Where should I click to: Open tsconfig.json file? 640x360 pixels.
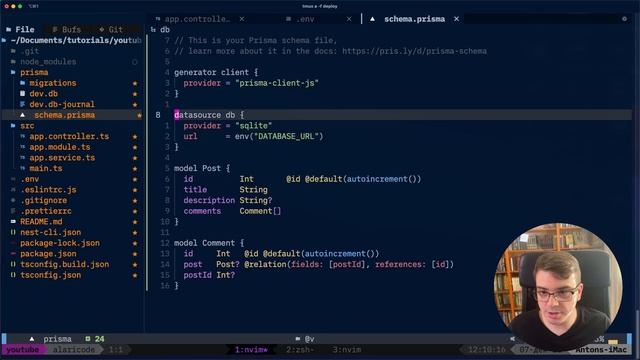(51, 275)
